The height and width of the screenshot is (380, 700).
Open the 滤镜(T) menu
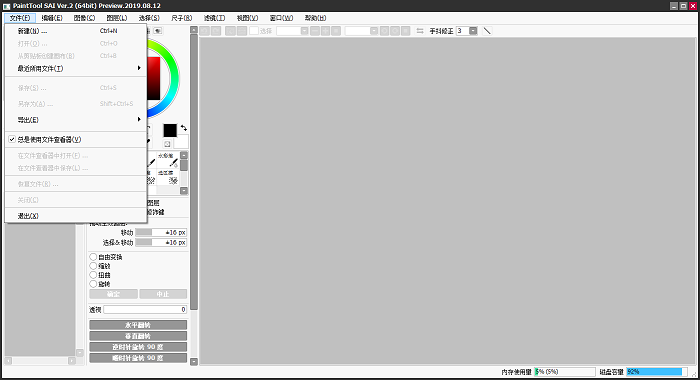(215, 18)
